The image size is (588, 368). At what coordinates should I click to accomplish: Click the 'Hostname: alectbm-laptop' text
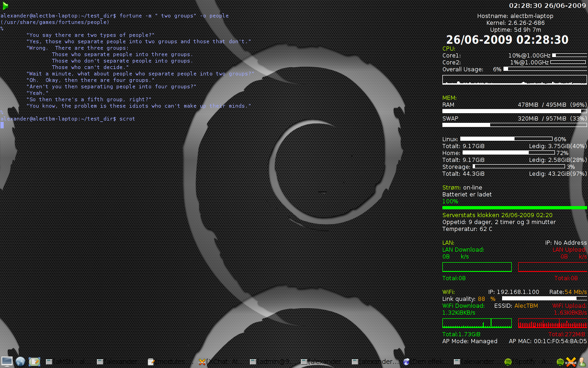pos(515,16)
